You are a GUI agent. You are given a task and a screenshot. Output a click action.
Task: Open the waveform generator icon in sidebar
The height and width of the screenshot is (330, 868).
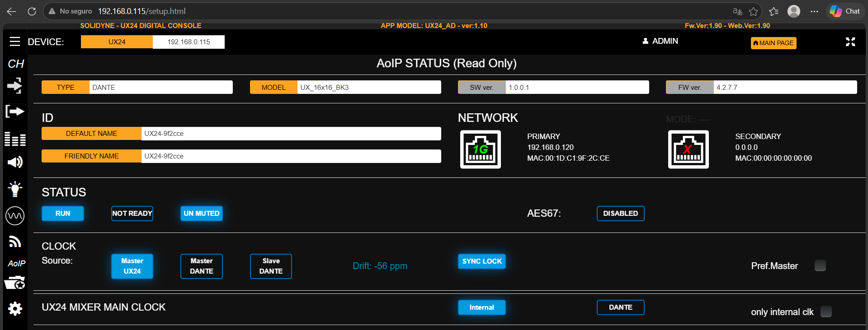[x=15, y=216]
